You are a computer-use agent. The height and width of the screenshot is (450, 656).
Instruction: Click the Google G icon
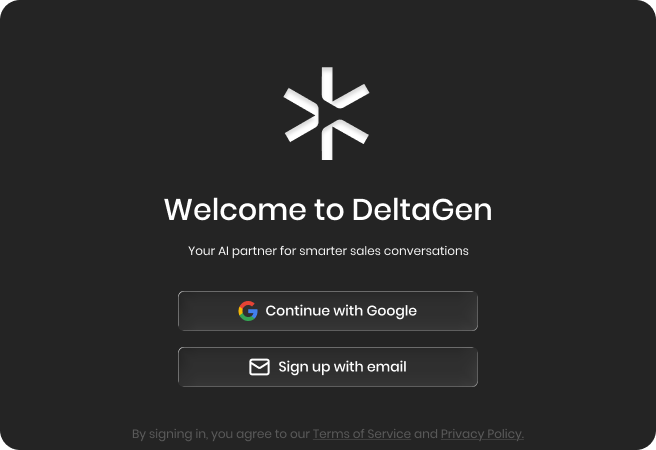click(x=248, y=311)
